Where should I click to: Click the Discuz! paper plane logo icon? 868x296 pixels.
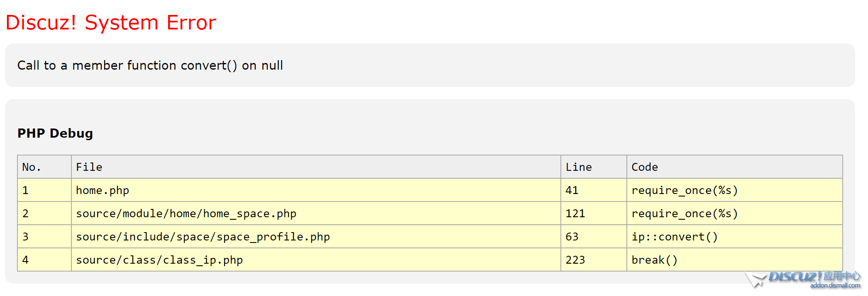coord(756,280)
